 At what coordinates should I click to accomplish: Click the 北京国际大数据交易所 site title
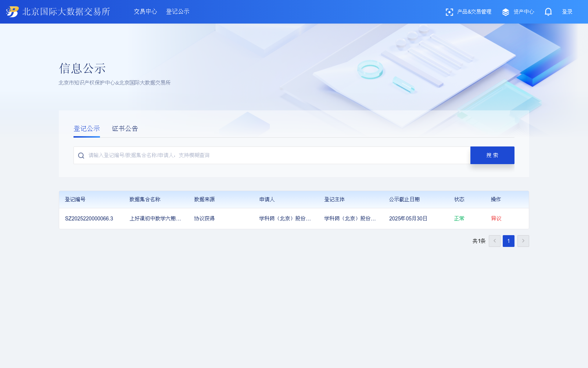click(67, 12)
